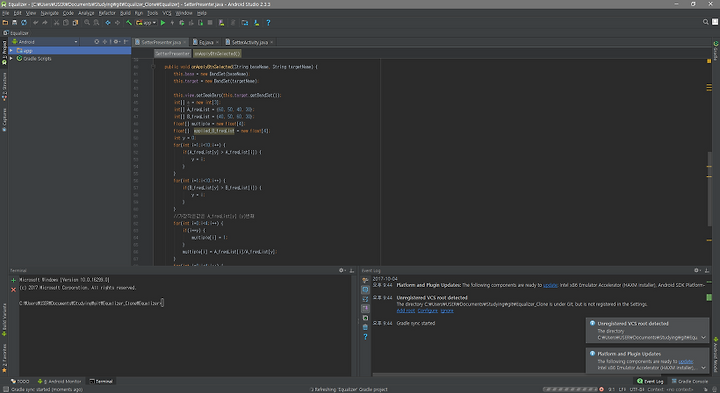This screenshot has width=720, height=393.
Task: Open the Refactor menu
Action: coord(107,13)
